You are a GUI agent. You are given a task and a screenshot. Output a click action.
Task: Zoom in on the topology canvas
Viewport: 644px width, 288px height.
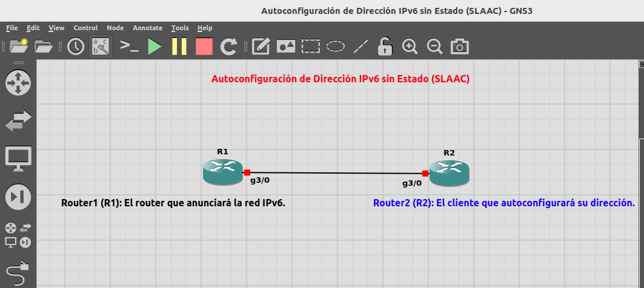[410, 46]
